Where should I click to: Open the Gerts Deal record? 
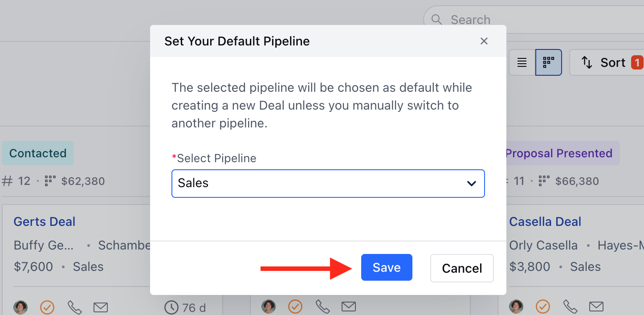44,221
